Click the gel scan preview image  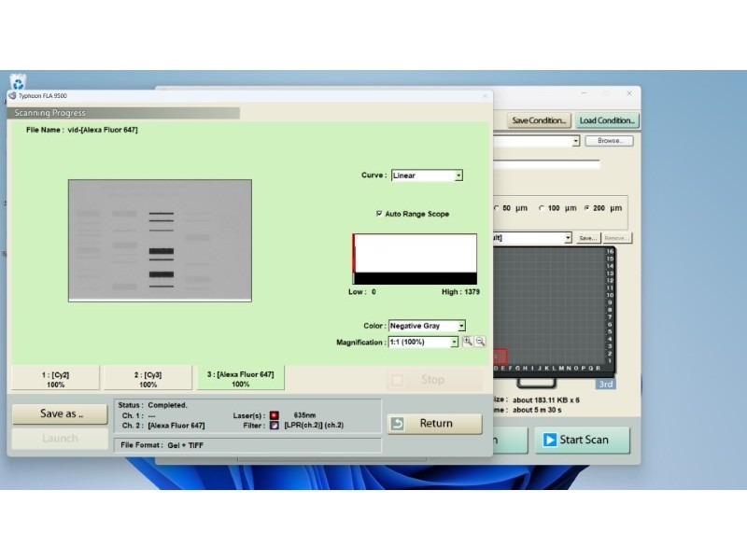160,241
